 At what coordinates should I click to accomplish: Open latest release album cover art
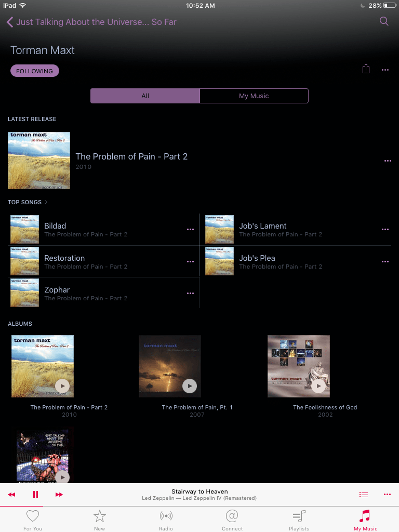click(x=39, y=161)
